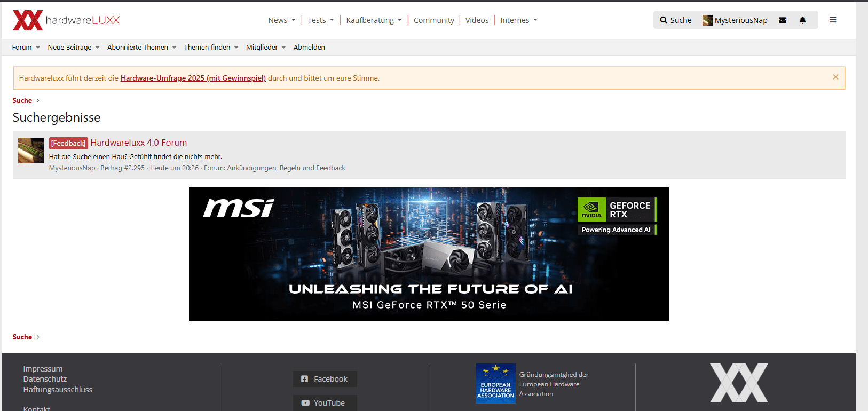This screenshot has width=868, height=411.
Task: Open the bell notifications icon
Action: point(803,20)
